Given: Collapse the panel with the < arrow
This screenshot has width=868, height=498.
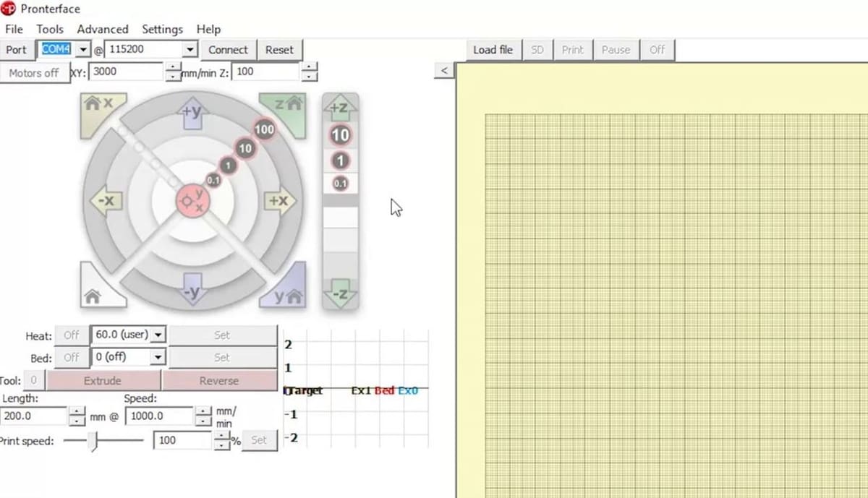Looking at the screenshot, I should [444, 70].
